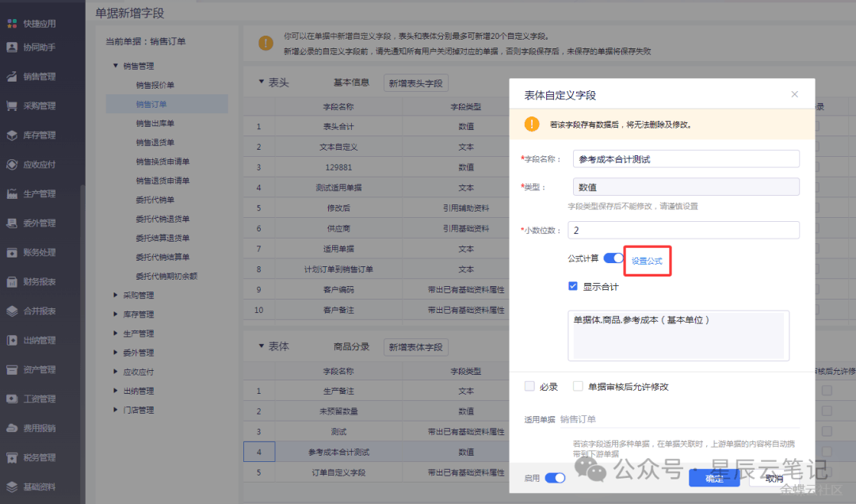Image resolution: width=856 pixels, height=504 pixels.
Task: Toggle the 公式计算 switch off
Action: (x=613, y=258)
